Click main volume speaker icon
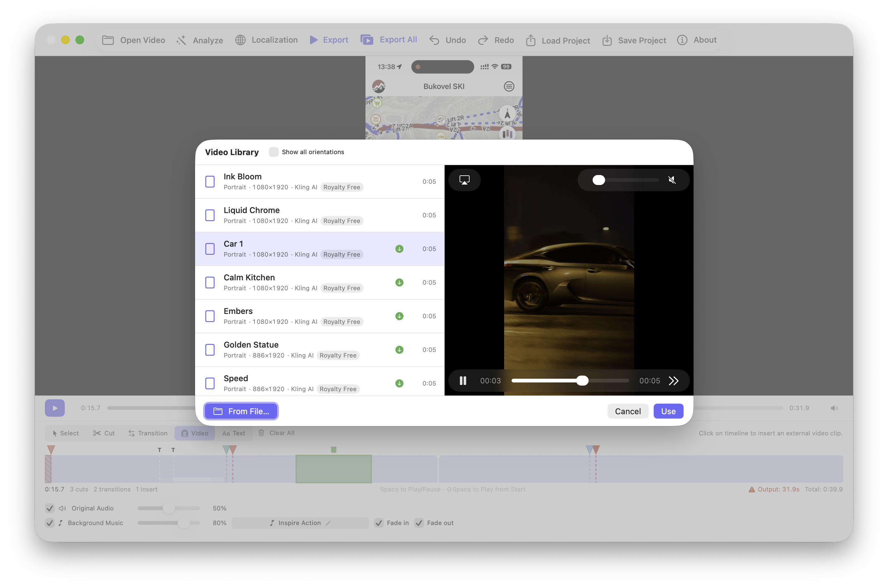 point(834,408)
